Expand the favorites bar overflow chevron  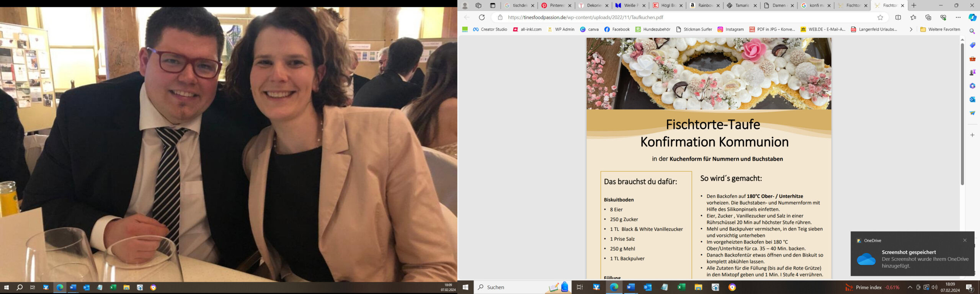[x=911, y=29]
